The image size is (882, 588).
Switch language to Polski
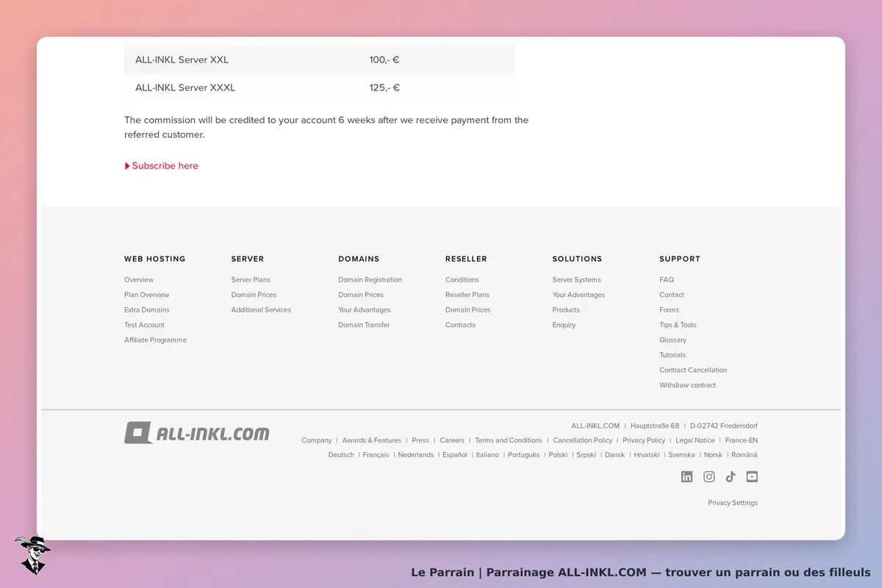(558, 455)
